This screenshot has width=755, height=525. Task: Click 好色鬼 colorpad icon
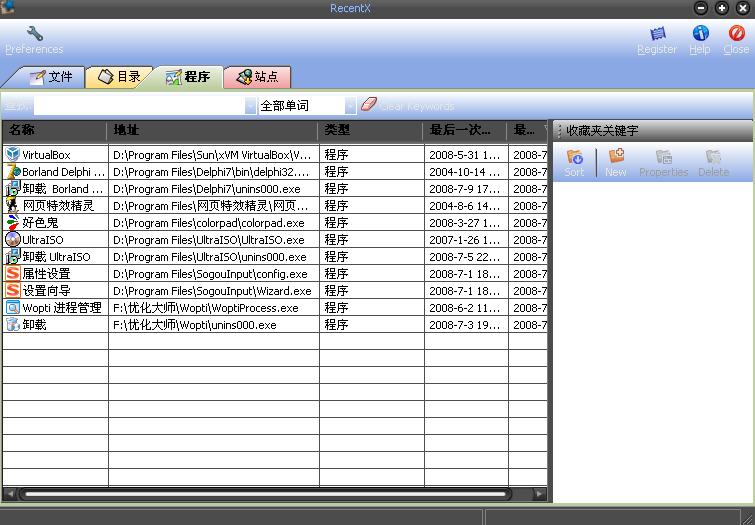click(x=13, y=222)
